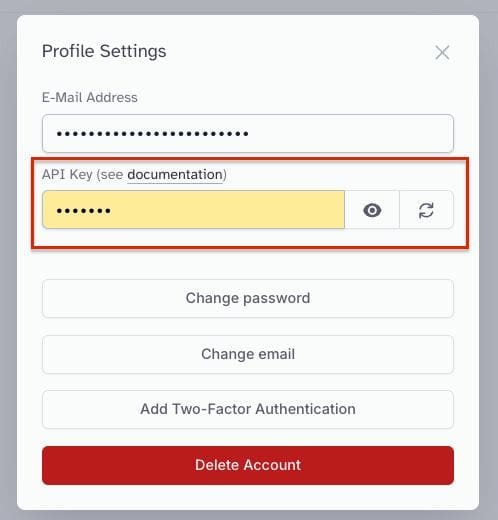Click the Change password button
Image resolution: width=498 pixels, height=520 pixels.
point(248,298)
